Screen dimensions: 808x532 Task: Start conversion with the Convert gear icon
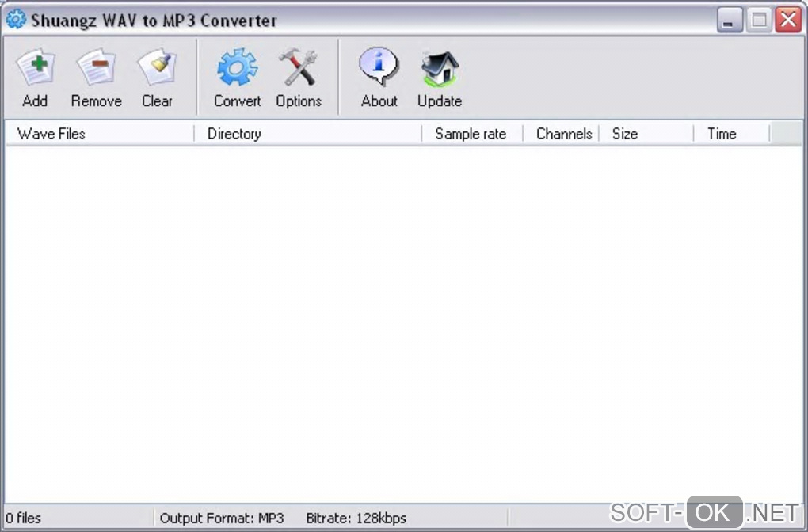point(237,67)
